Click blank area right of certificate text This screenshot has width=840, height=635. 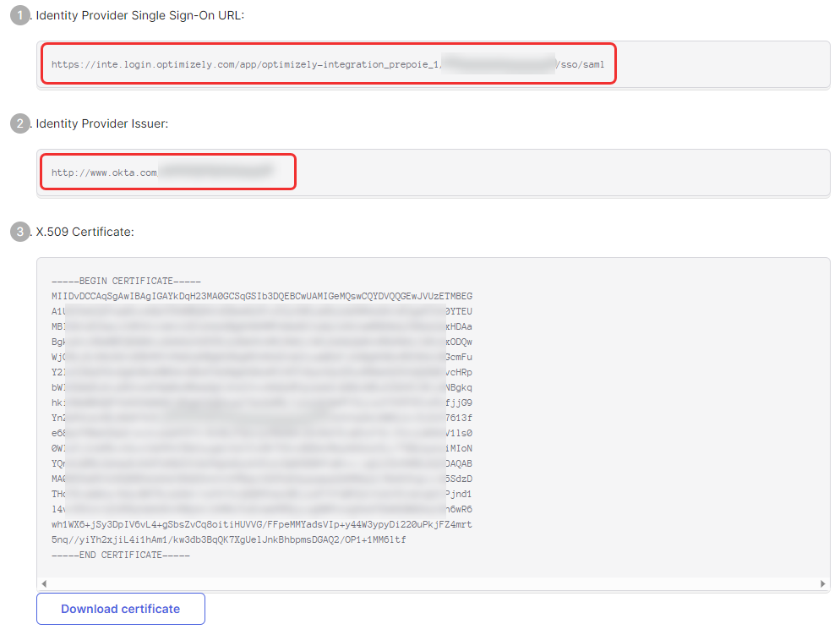pos(648,418)
